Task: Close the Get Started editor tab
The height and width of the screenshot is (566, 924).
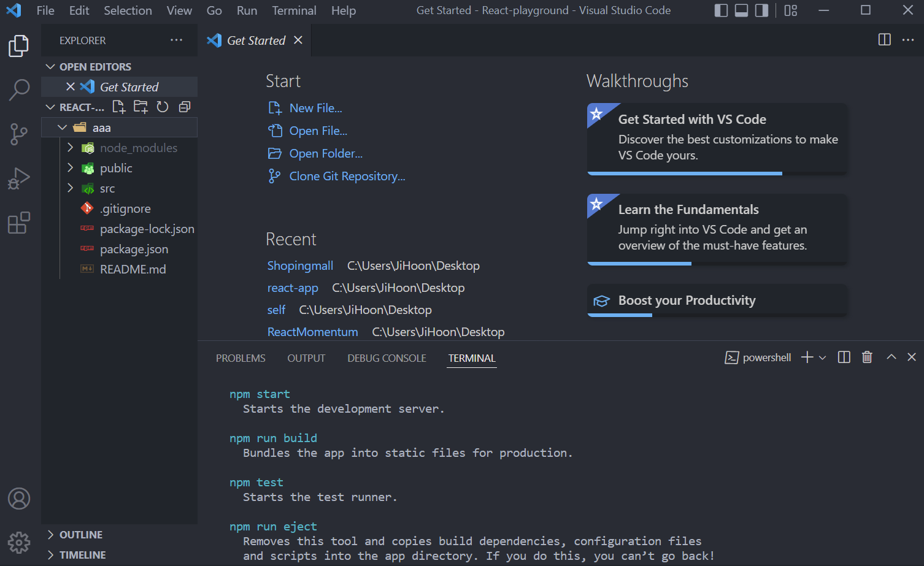Action: [298, 40]
